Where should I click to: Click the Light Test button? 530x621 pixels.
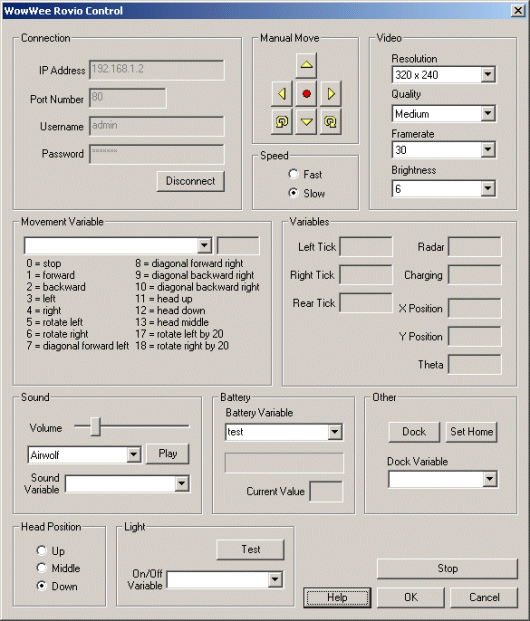(x=250, y=549)
